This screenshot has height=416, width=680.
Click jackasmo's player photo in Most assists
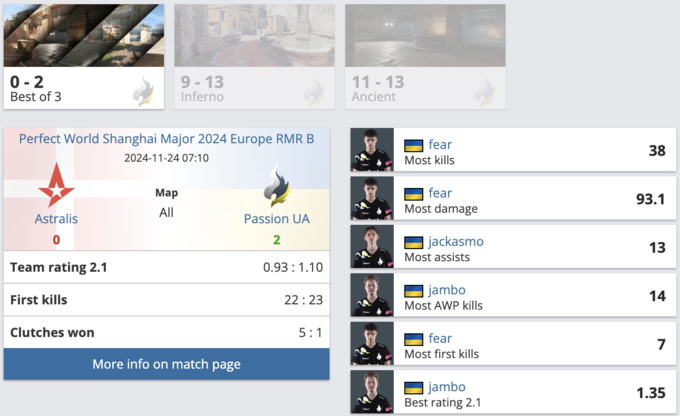(370, 247)
